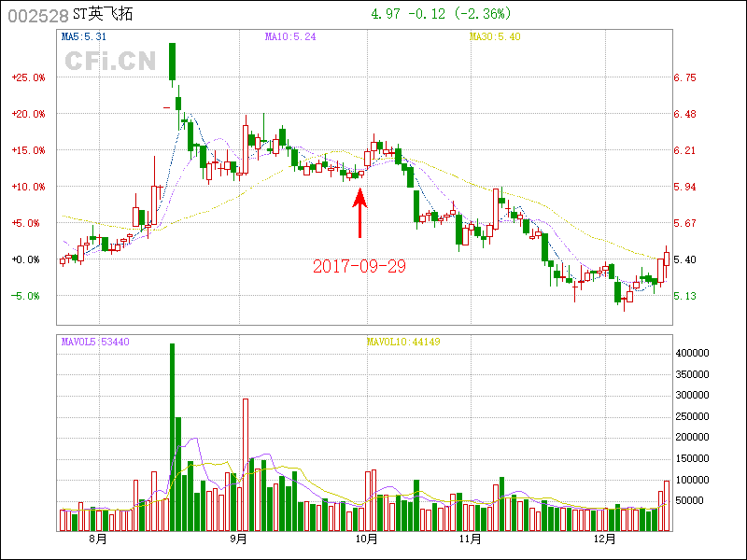
Task: Select the 2017-09-29 date annotation
Action: point(359,266)
